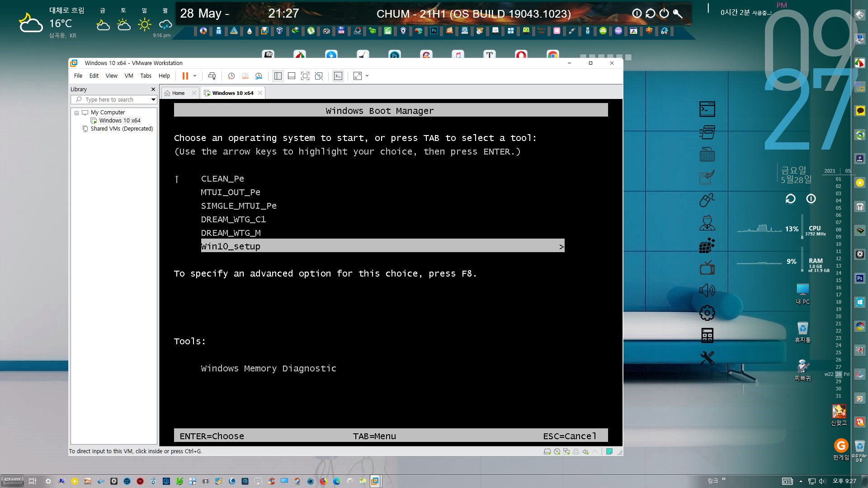Image resolution: width=868 pixels, height=488 pixels.
Task: Open the VM menu
Action: pyautogui.click(x=129, y=76)
